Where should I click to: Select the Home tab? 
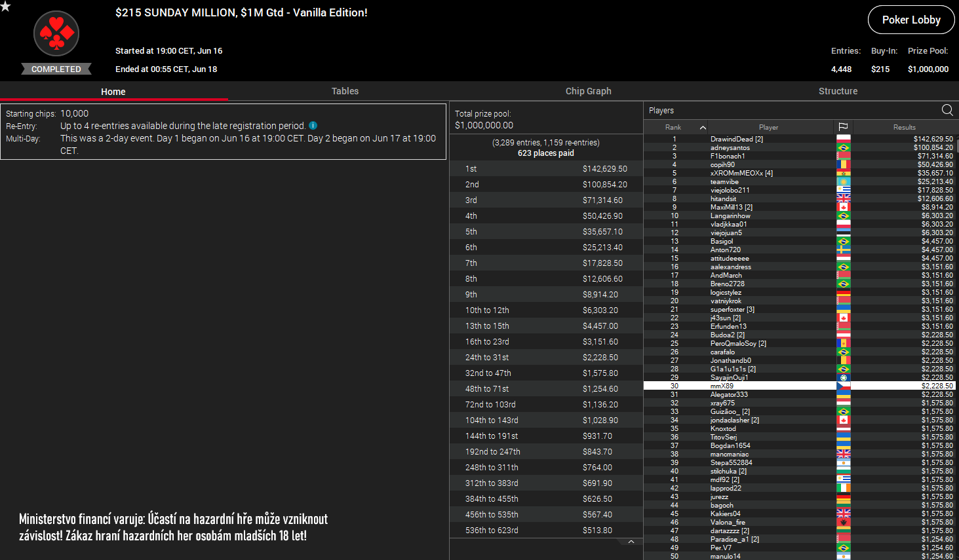(113, 91)
